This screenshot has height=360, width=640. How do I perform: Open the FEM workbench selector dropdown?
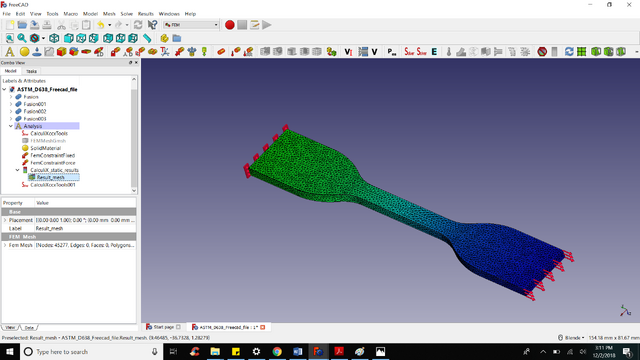click(x=191, y=25)
